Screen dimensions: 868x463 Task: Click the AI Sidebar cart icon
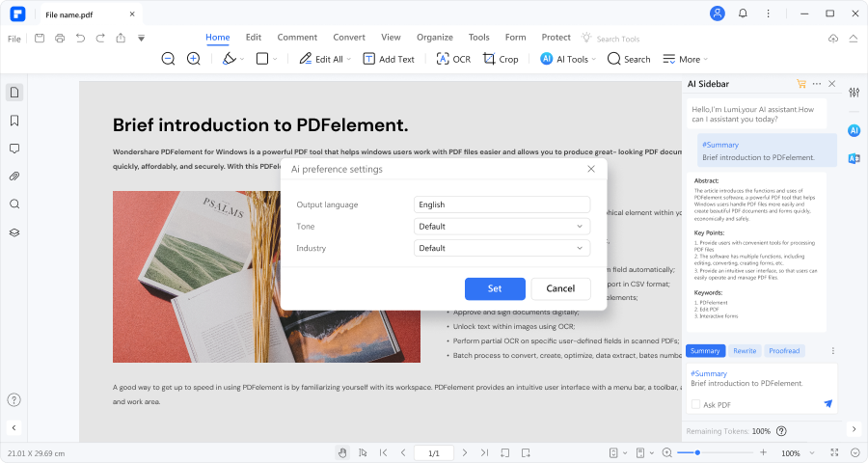tap(801, 84)
